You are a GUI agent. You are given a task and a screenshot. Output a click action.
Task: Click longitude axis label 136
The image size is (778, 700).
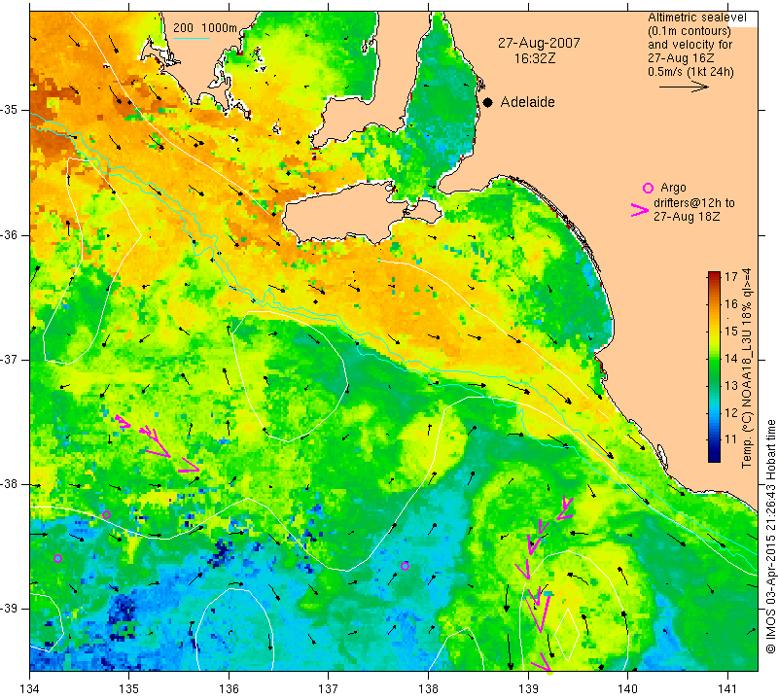click(229, 688)
